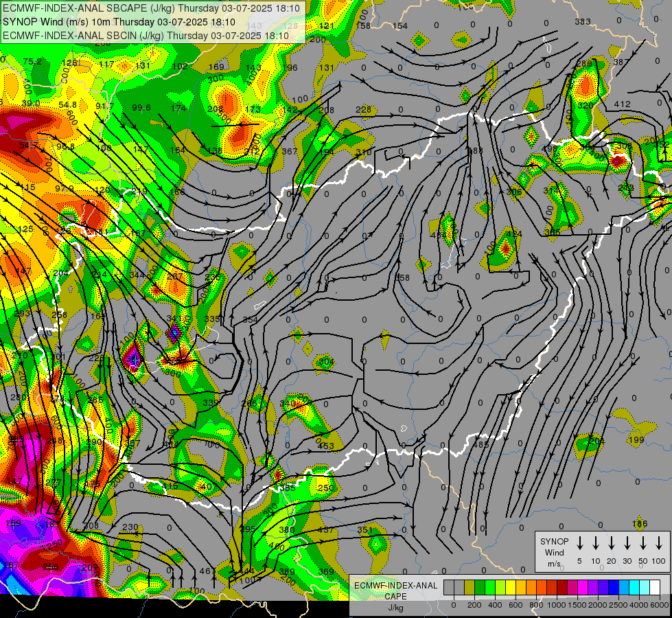Click the map value 335

(213, 319)
